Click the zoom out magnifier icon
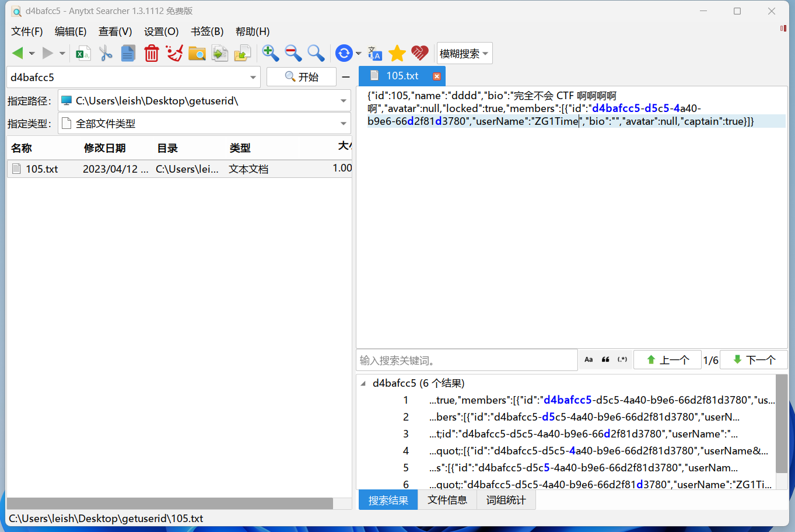 click(293, 54)
